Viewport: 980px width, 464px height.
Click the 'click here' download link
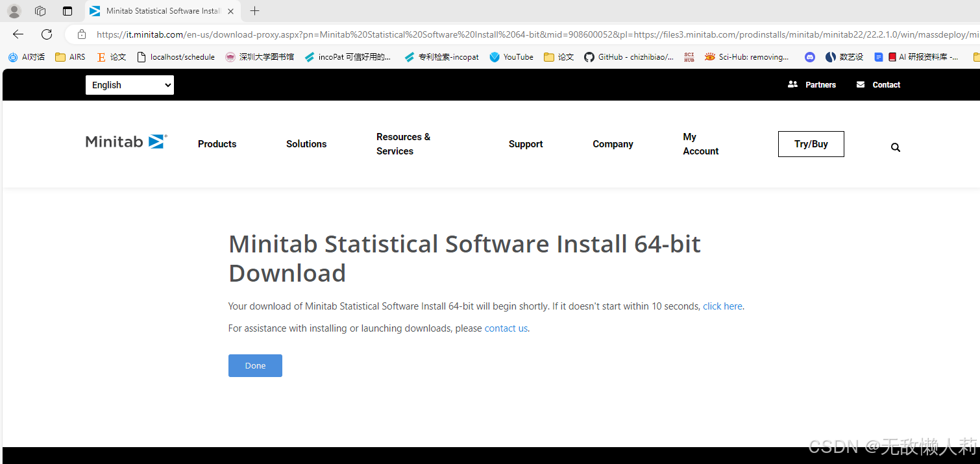pos(722,306)
